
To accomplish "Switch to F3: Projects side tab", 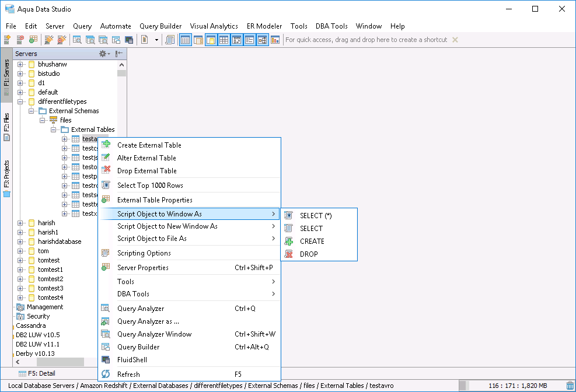I will pyautogui.click(x=6, y=178).
